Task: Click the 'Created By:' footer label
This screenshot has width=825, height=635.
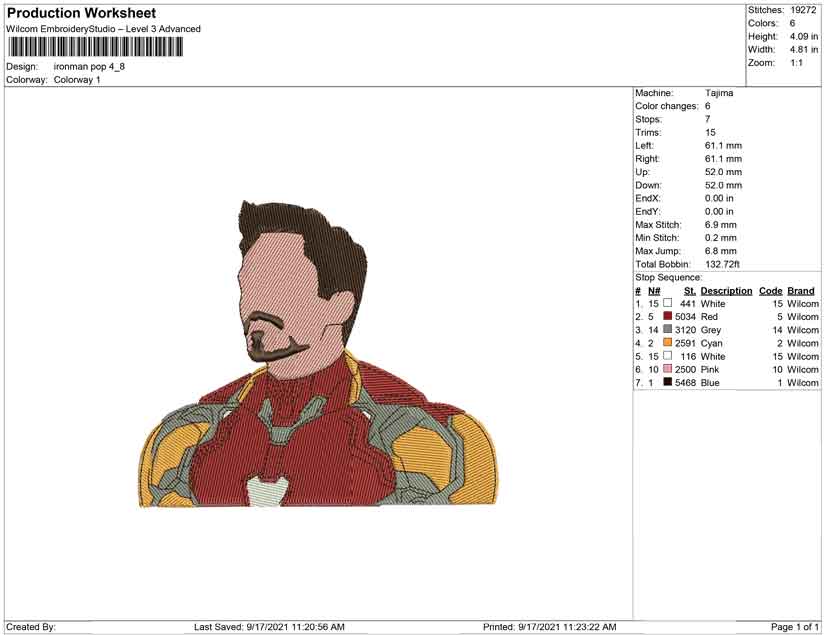Action: 31,627
